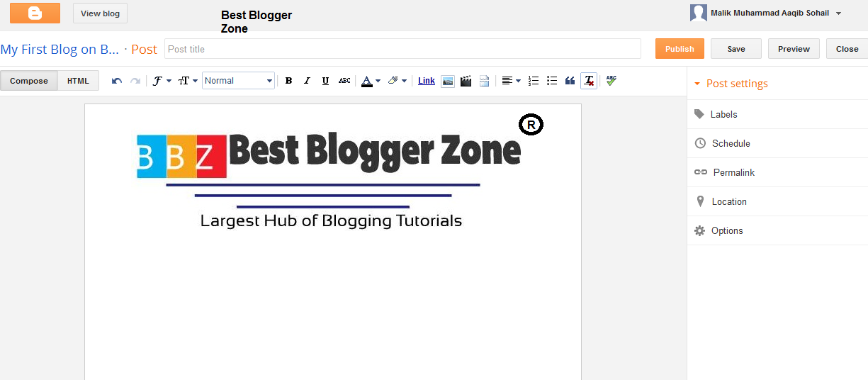Click the orange Blogger logo icon

tap(35, 13)
